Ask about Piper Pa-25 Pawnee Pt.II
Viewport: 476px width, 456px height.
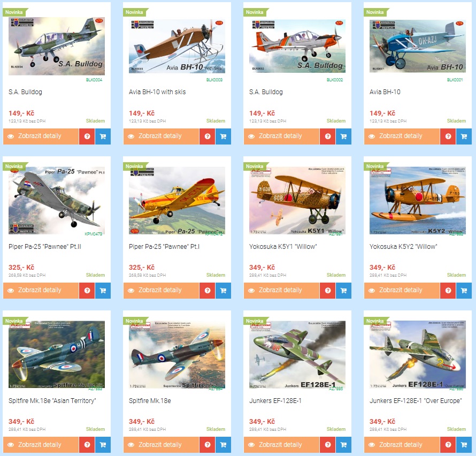(87, 291)
